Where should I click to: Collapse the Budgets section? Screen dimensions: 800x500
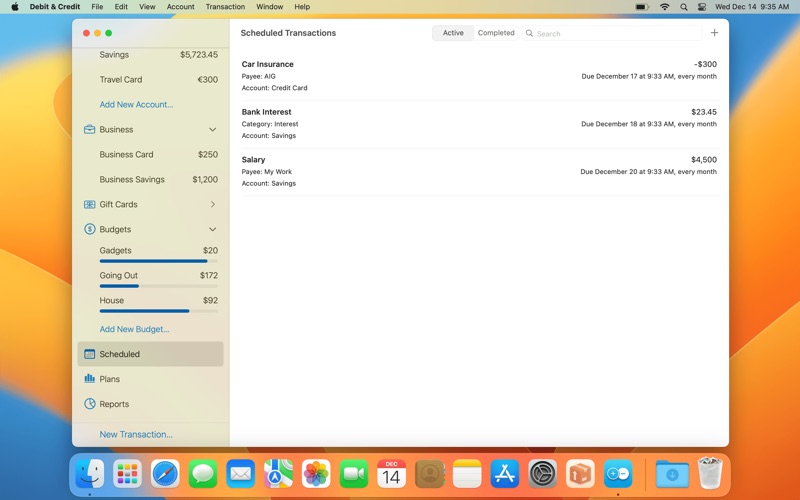tap(213, 230)
